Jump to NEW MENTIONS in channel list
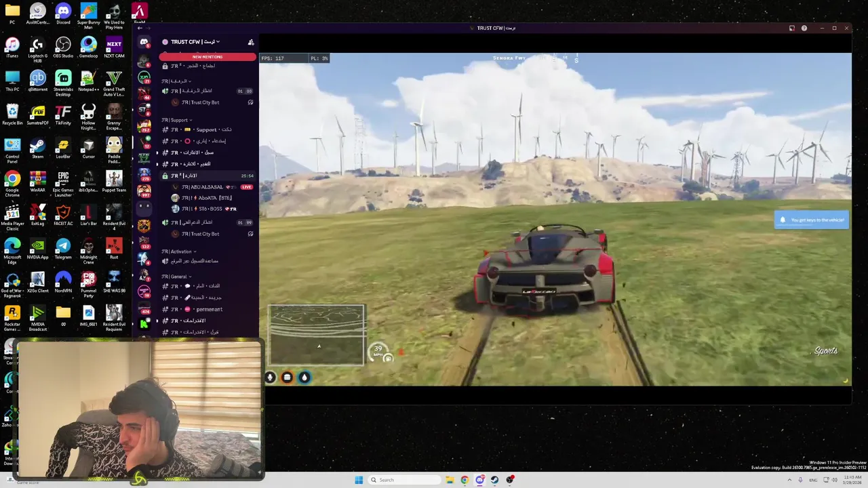This screenshot has height=488, width=868. click(208, 57)
